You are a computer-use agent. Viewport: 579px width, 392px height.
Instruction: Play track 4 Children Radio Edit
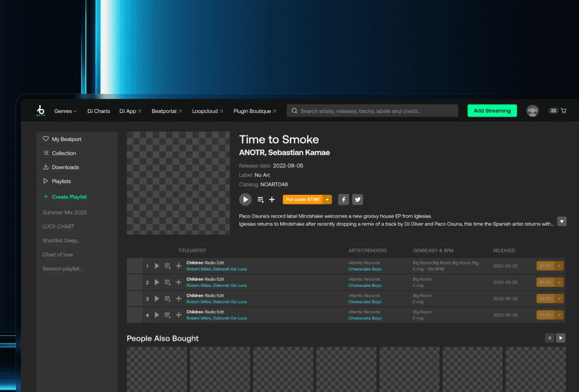tap(157, 315)
